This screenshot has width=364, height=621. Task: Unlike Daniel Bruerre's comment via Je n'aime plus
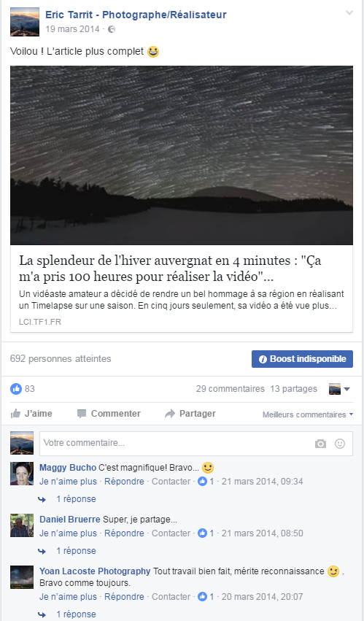click(x=68, y=533)
